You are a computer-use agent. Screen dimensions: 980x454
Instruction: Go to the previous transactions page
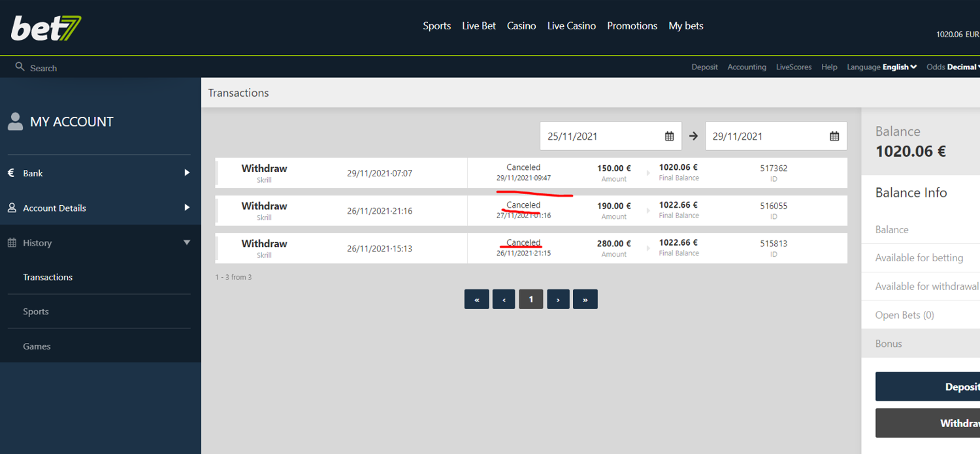click(x=504, y=299)
